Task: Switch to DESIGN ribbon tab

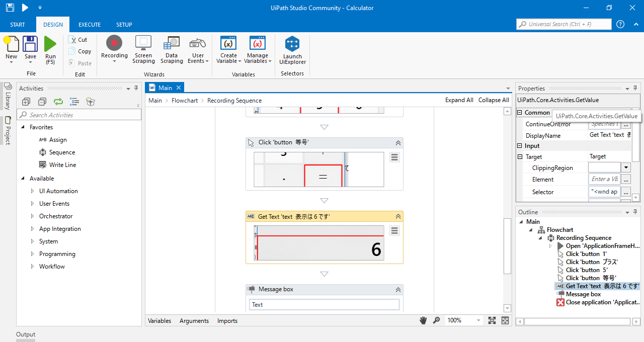Action: (53, 25)
